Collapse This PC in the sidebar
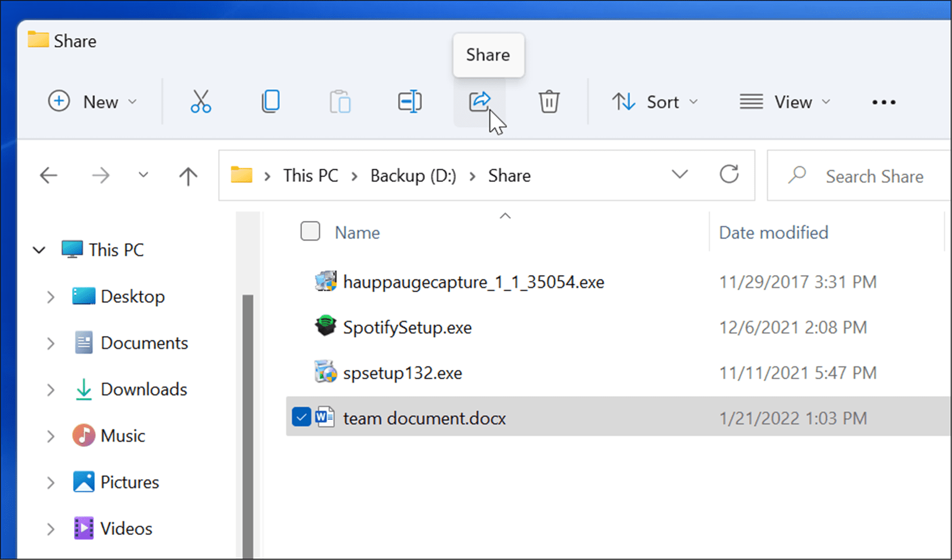Image resolution: width=952 pixels, height=560 pixels. [39, 250]
